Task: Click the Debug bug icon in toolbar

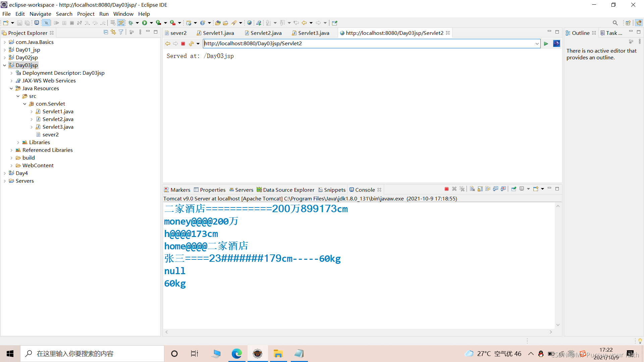Action: tap(131, 23)
